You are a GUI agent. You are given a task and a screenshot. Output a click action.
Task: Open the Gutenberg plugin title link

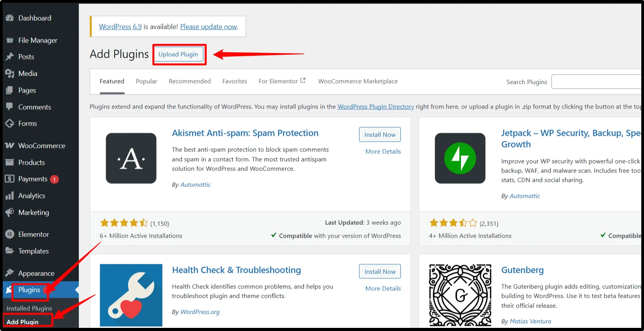pyautogui.click(x=522, y=270)
